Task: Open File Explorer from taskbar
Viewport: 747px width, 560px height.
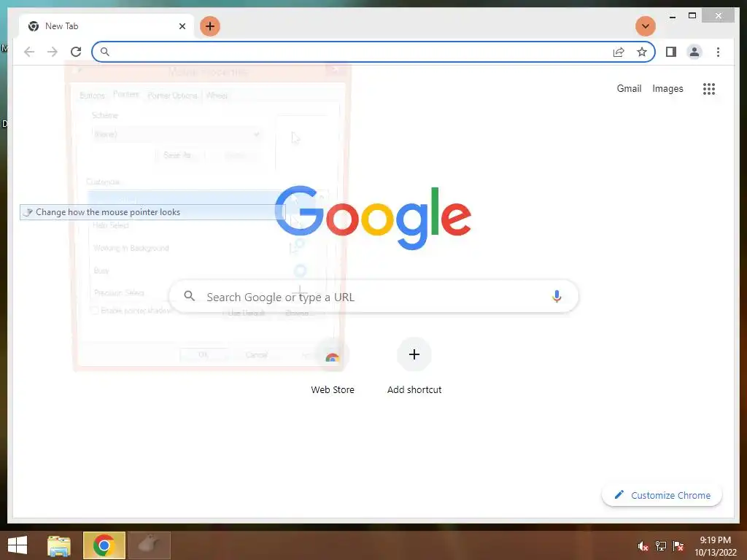Action: (x=59, y=545)
